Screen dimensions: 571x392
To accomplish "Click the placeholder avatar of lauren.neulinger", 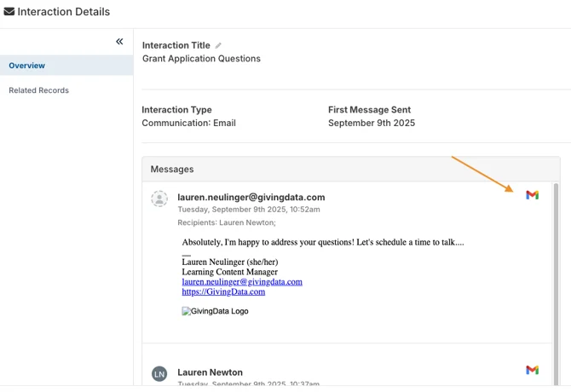I will click(x=159, y=199).
